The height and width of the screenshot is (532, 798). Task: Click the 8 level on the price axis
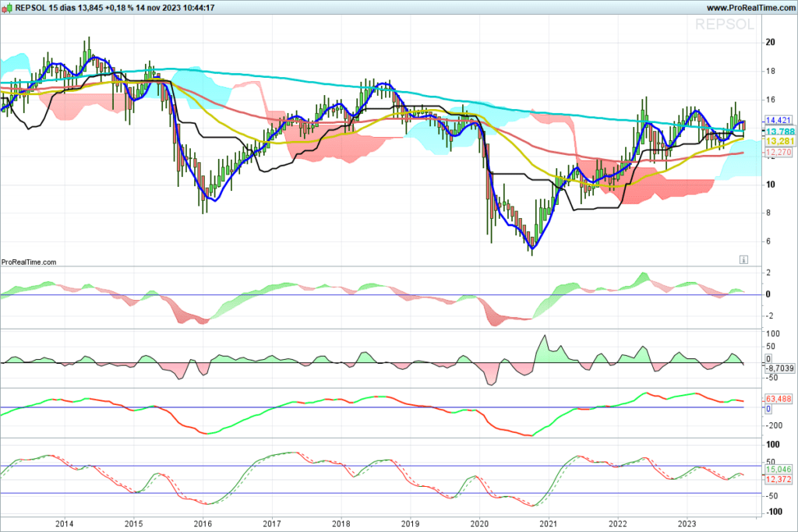768,213
